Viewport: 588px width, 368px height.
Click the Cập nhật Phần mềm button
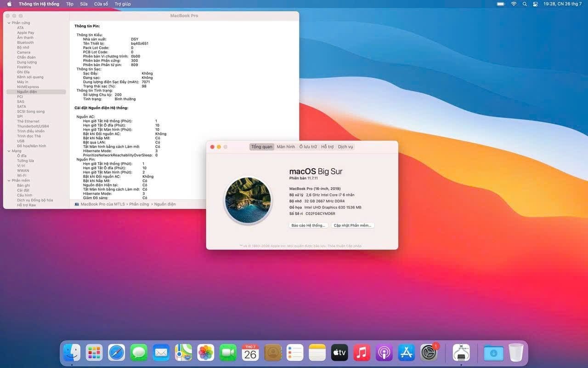coord(352,225)
